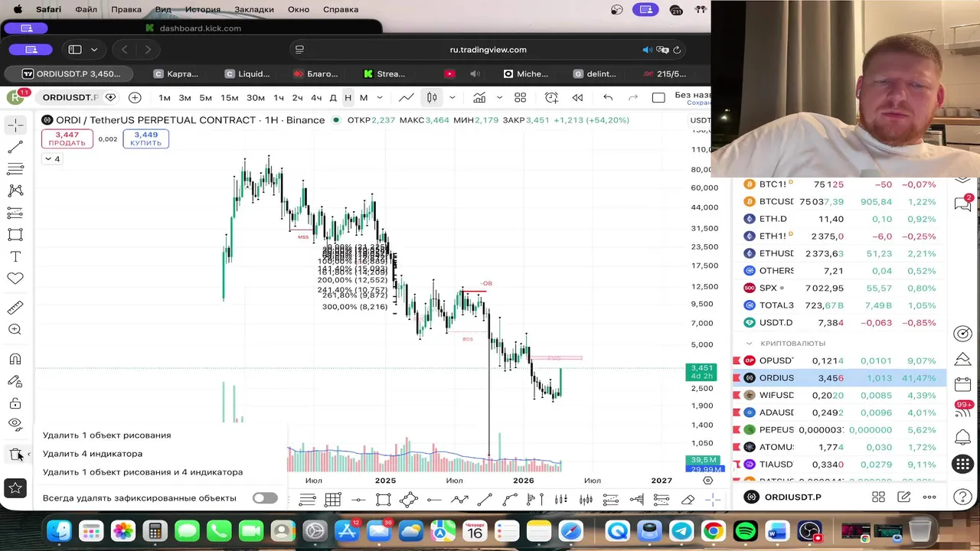Click the ПРОДАТЬ 3,447 button

click(x=67, y=139)
